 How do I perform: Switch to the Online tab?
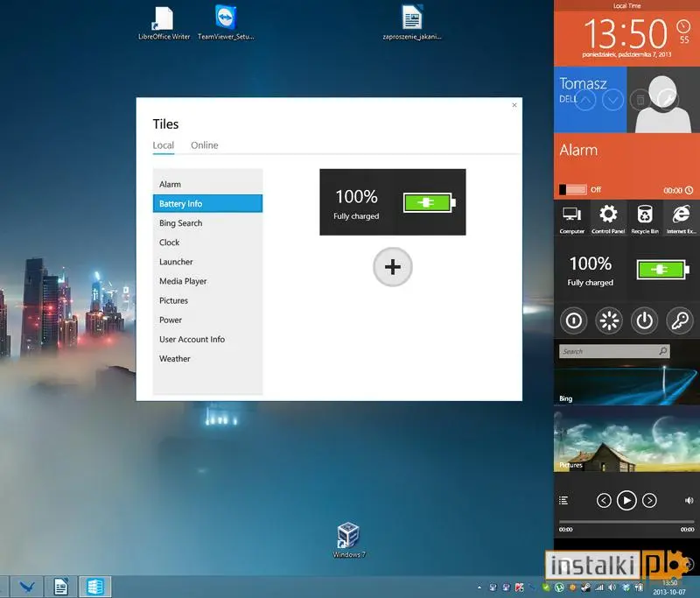[x=205, y=145]
